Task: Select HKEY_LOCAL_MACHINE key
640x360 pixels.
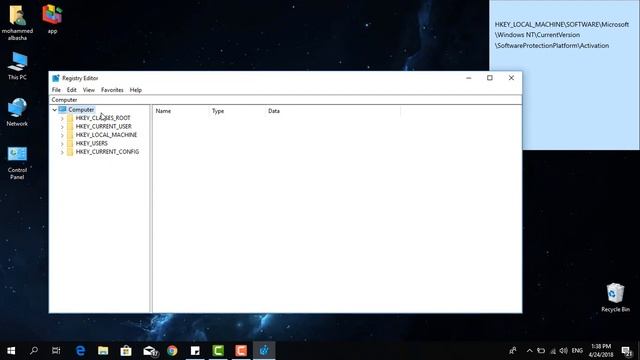Action: click(x=106, y=135)
